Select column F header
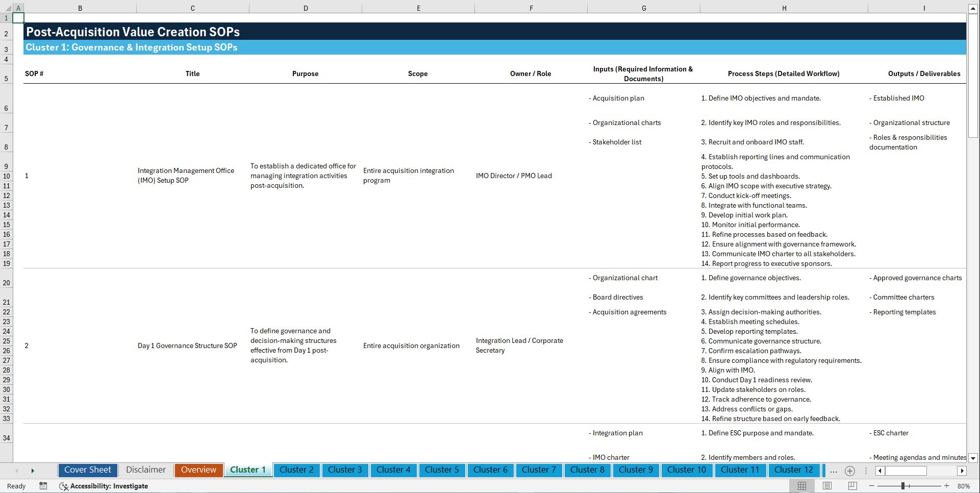The image size is (980, 493). pyautogui.click(x=531, y=8)
